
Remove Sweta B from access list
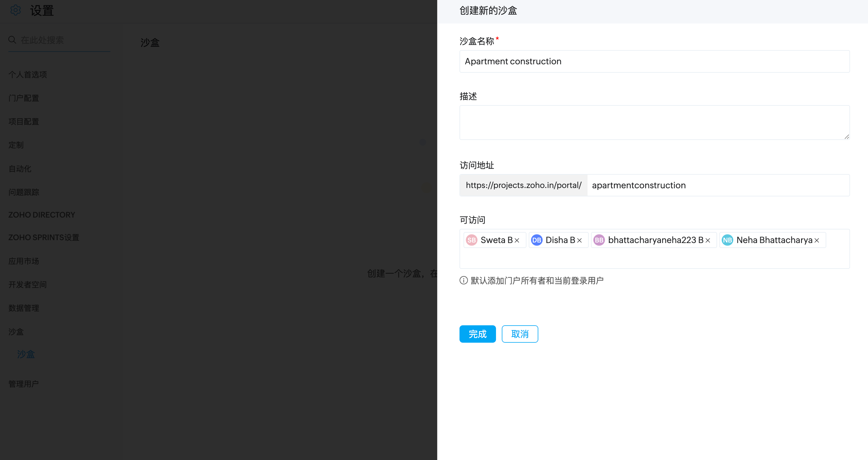pyautogui.click(x=517, y=240)
